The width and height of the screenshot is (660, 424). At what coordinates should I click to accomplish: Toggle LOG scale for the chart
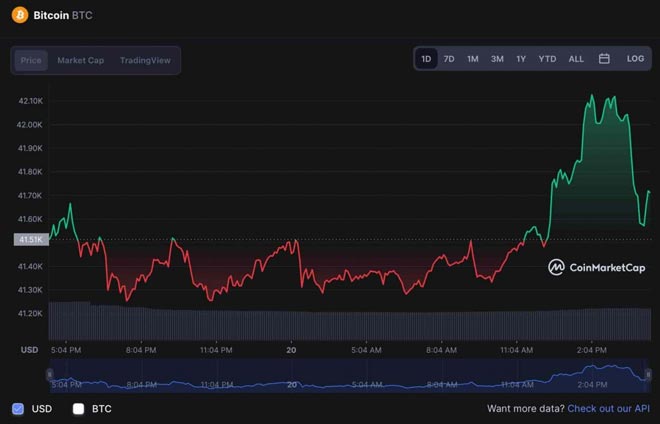tap(635, 59)
